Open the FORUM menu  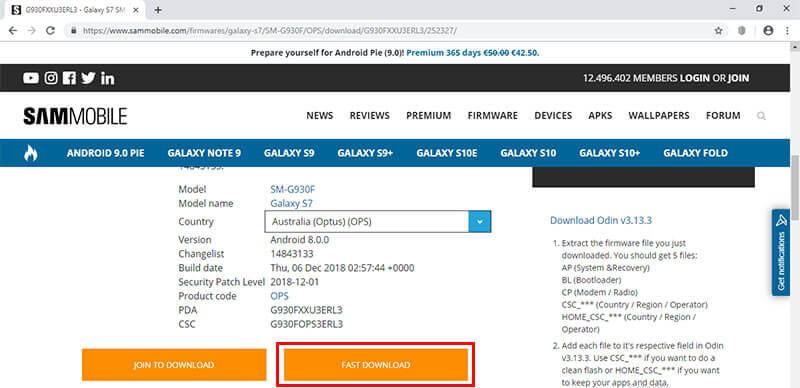pos(723,115)
